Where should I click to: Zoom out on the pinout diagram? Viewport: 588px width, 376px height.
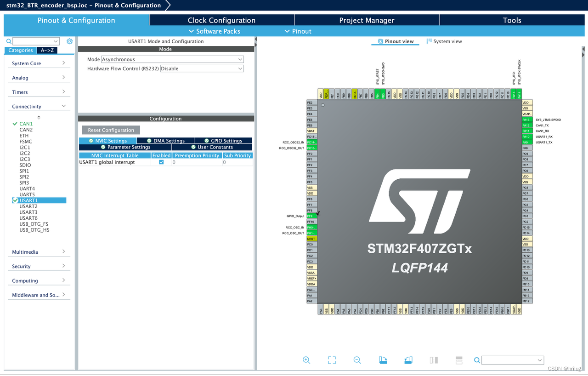pyautogui.click(x=357, y=360)
